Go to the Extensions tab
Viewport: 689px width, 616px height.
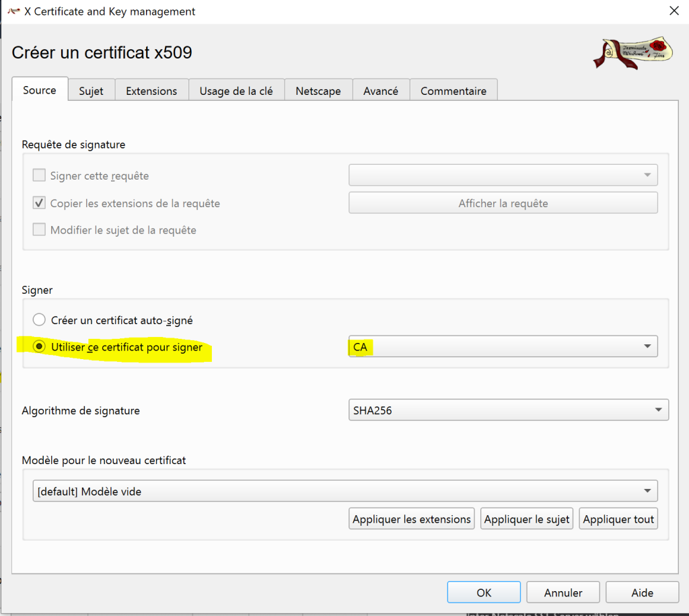(x=151, y=91)
